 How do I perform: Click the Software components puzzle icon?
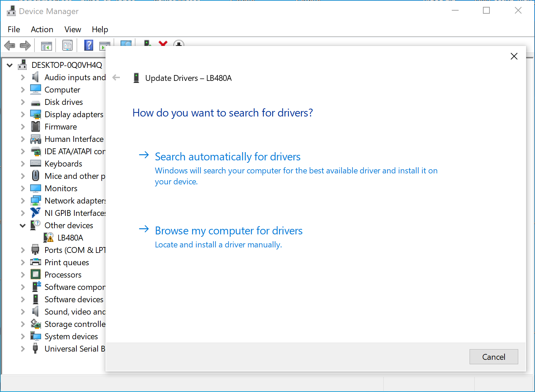click(x=36, y=287)
